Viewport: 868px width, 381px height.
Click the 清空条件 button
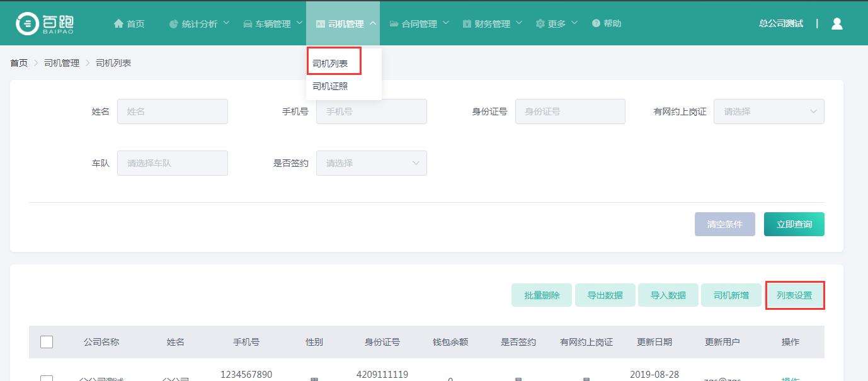point(724,224)
